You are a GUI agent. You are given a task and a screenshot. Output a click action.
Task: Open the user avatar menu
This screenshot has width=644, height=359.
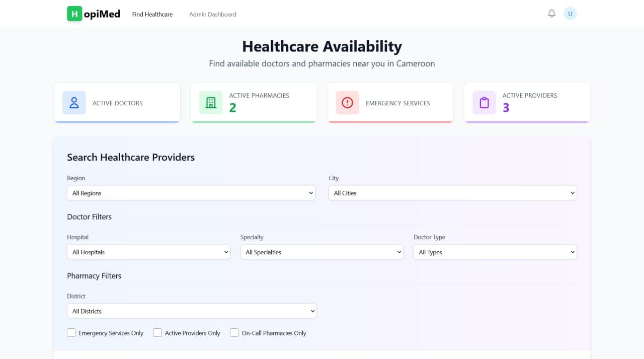click(570, 14)
